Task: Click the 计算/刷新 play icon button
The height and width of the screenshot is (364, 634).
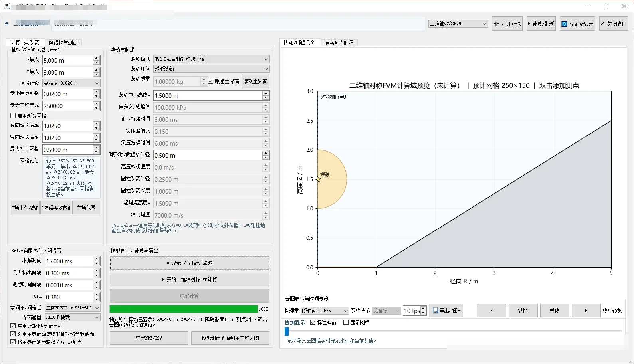Action: pyautogui.click(x=541, y=24)
